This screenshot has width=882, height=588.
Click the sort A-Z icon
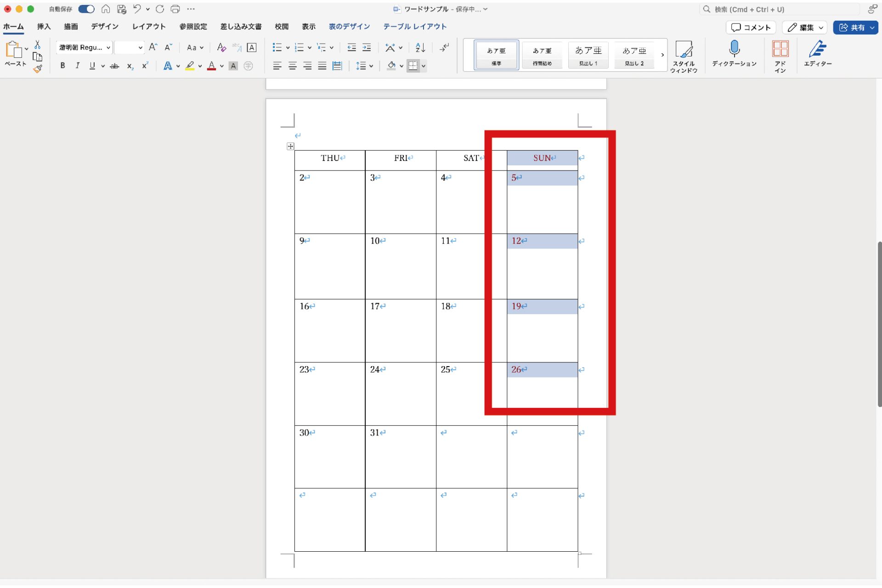pos(420,47)
